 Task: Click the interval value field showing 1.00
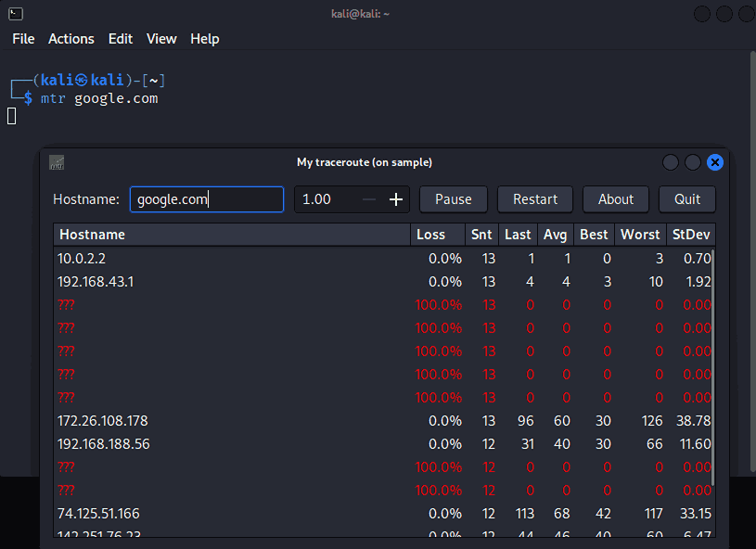(325, 199)
